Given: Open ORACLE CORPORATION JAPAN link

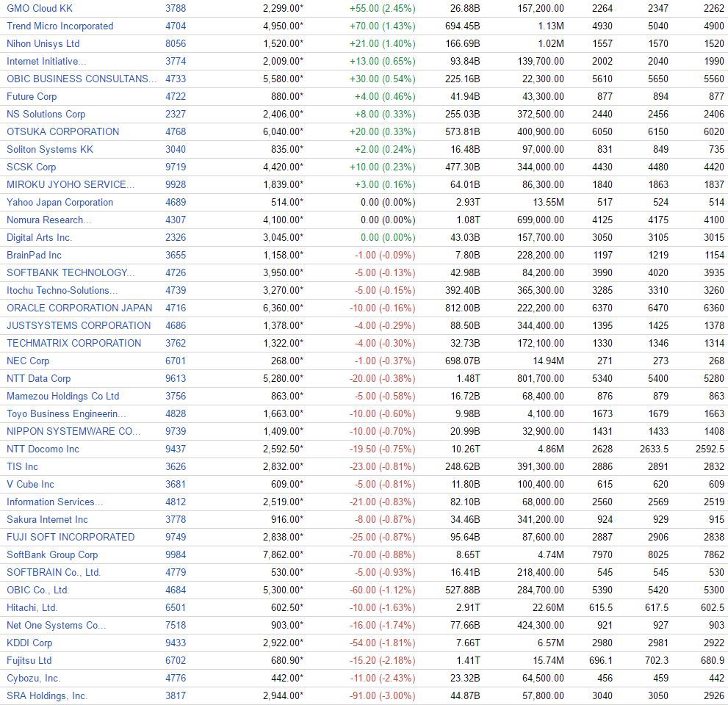Looking at the screenshot, I should (x=79, y=308).
